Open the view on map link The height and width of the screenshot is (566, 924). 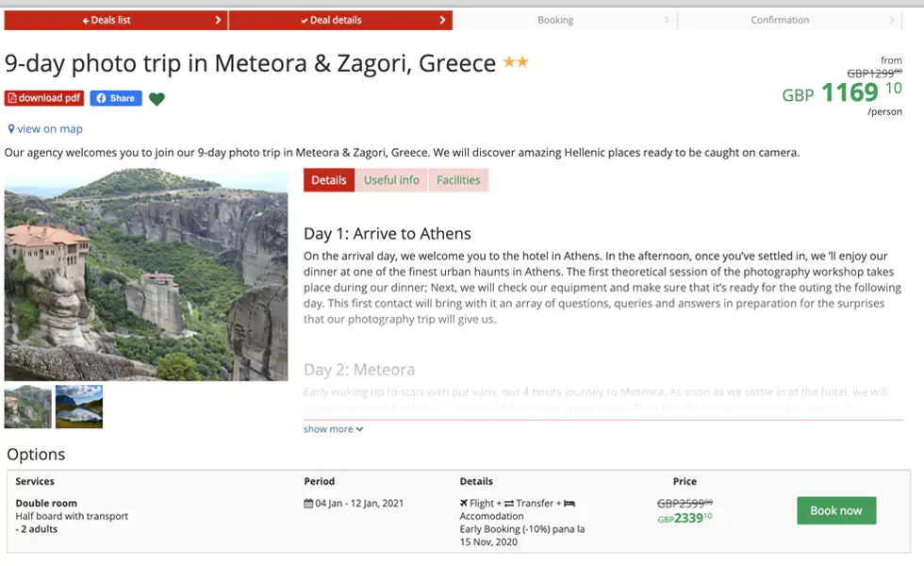(49, 129)
